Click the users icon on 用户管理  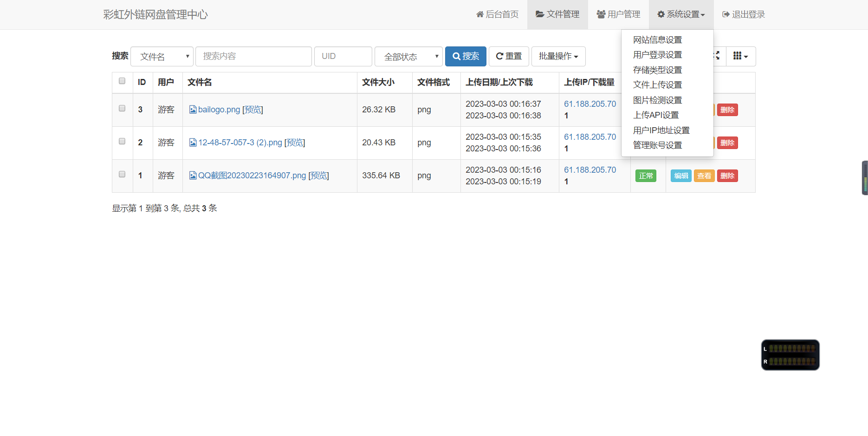(600, 14)
